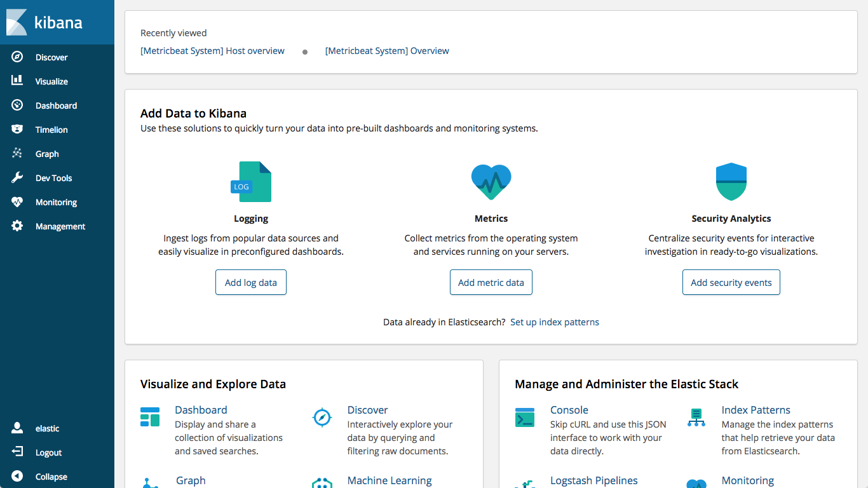Click the Logging heading text
Image resolution: width=868 pixels, height=488 pixels.
[x=251, y=219]
